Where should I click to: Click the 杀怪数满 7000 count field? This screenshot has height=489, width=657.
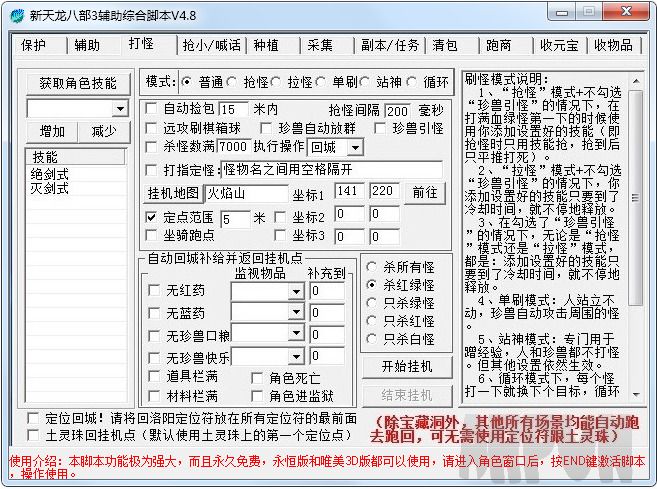pos(233,147)
